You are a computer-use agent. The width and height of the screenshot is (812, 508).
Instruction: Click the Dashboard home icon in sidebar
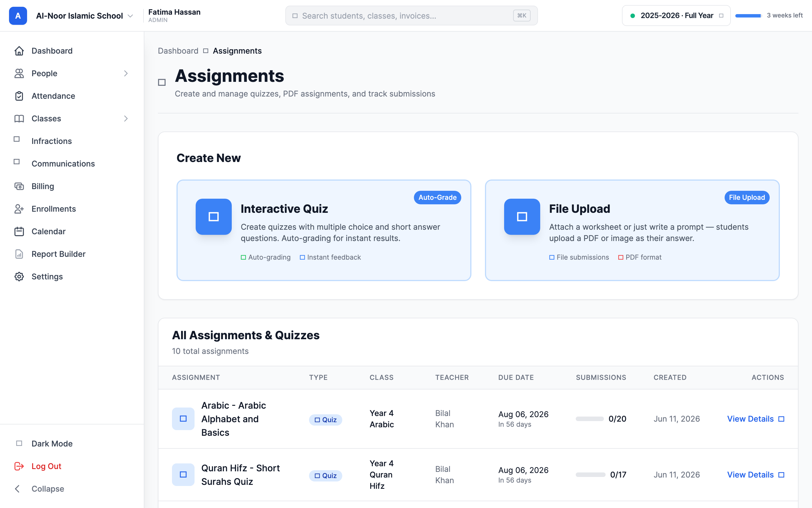pyautogui.click(x=19, y=51)
